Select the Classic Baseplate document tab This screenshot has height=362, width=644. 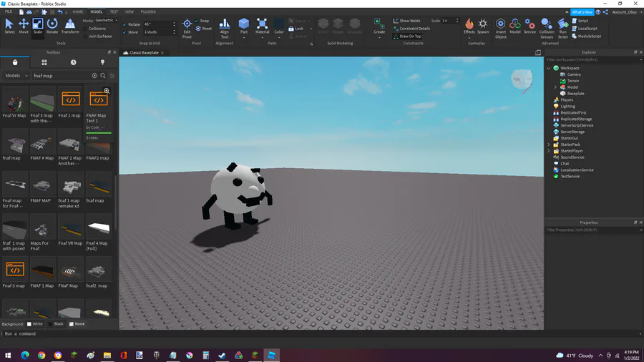(x=143, y=52)
